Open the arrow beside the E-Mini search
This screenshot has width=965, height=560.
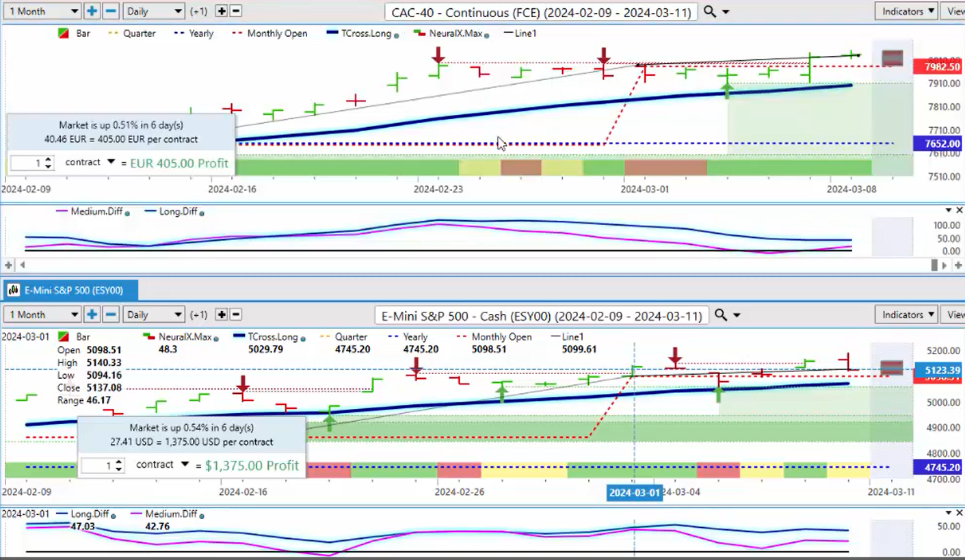click(737, 316)
